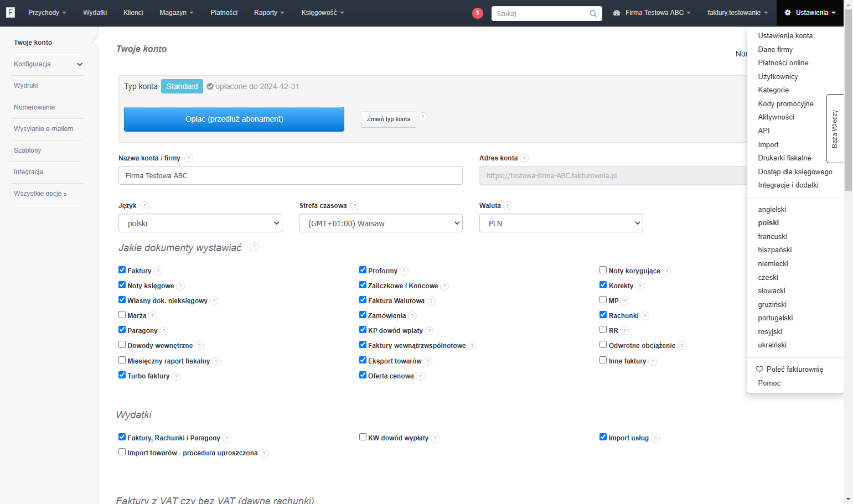853x504 pixels.
Task: Open the notifications badge showing 5
Action: [478, 13]
